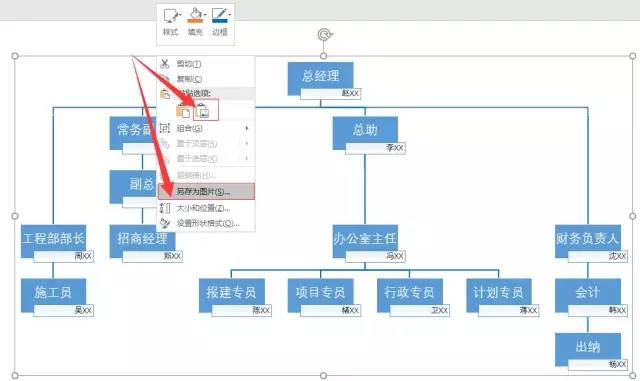
Task: Choose 另存为图片(S)... in the context menu
Action: pos(206,192)
